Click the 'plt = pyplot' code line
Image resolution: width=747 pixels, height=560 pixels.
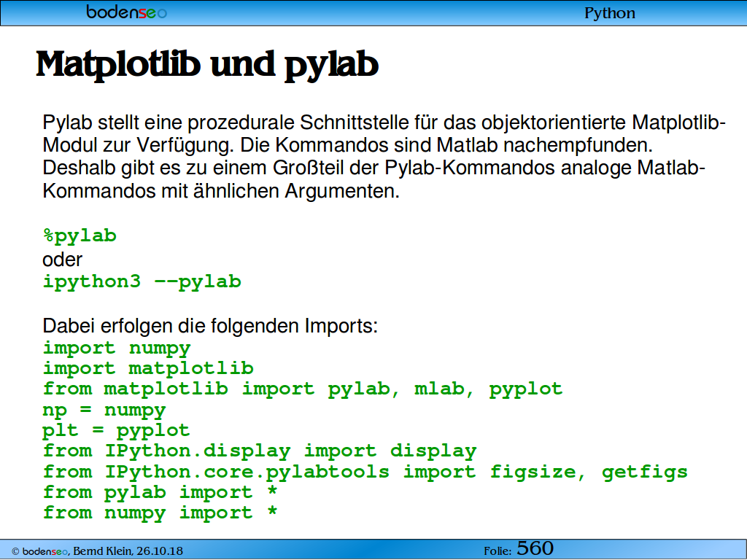click(x=117, y=431)
